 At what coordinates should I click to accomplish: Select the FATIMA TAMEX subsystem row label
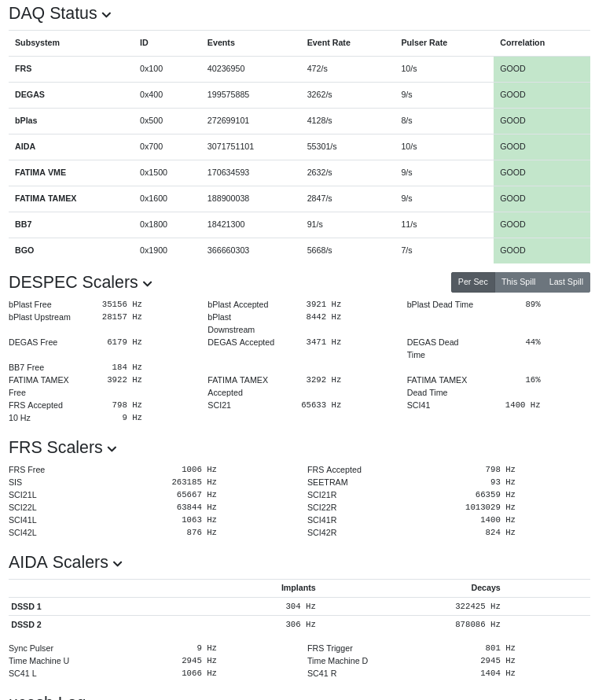(x=46, y=199)
